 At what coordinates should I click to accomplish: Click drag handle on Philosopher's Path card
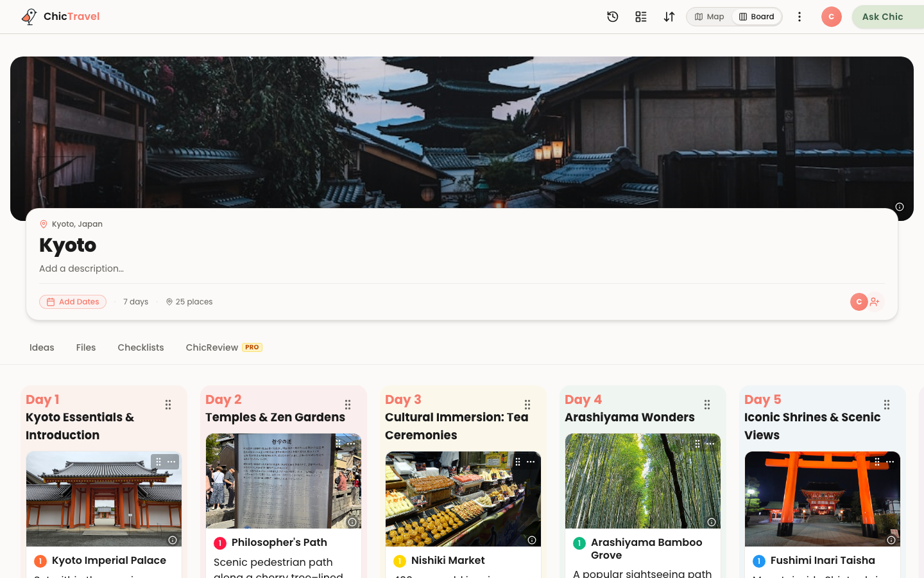pyautogui.click(x=338, y=444)
